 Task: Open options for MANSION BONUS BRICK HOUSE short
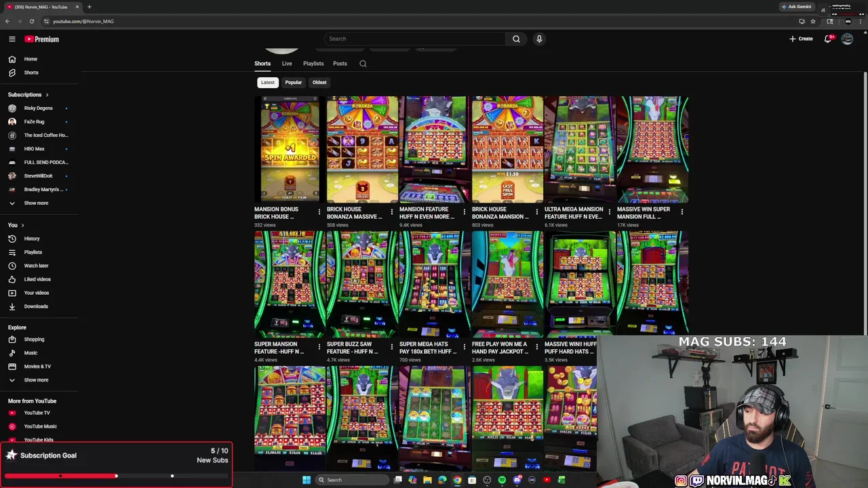click(x=319, y=212)
